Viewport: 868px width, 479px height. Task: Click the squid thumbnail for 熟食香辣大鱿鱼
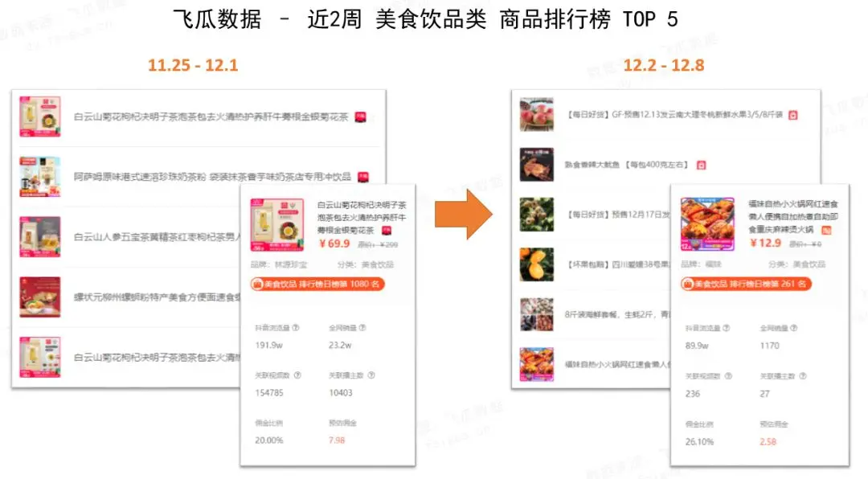click(536, 165)
